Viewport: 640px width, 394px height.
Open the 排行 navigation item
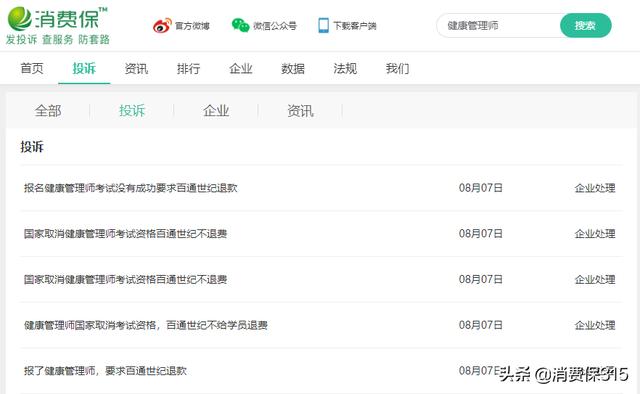pos(189,68)
